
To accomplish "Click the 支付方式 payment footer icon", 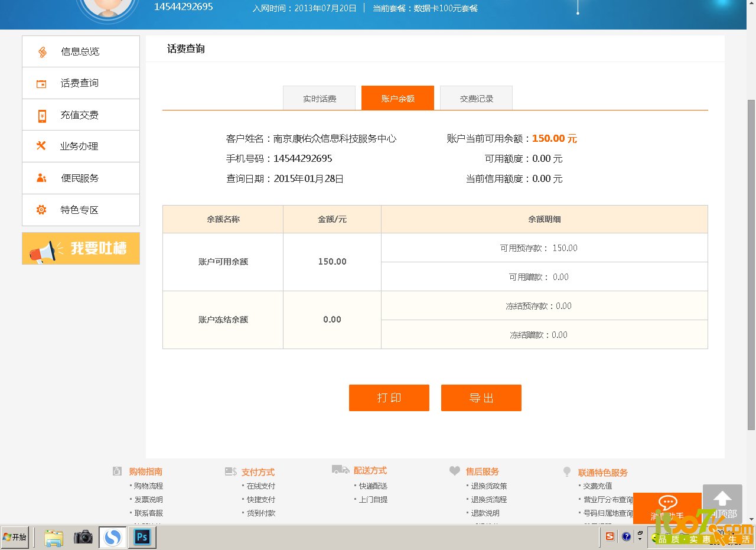I will point(231,471).
